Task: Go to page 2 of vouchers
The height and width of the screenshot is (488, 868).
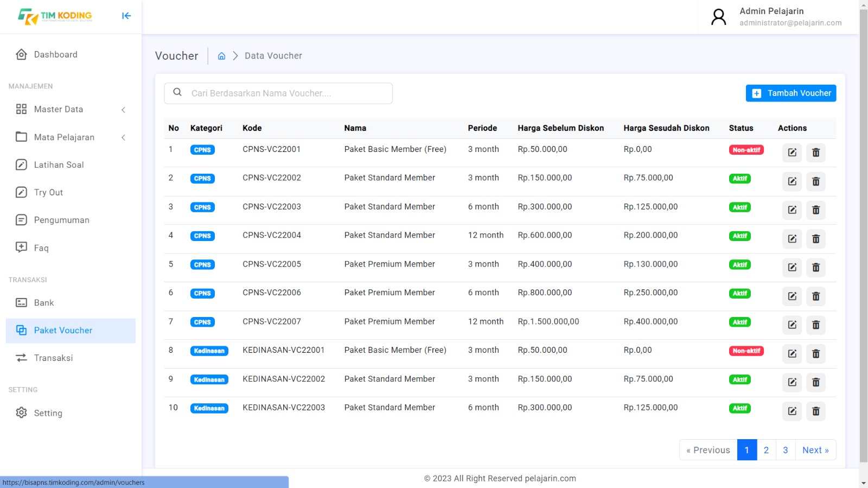Action: coord(766,450)
